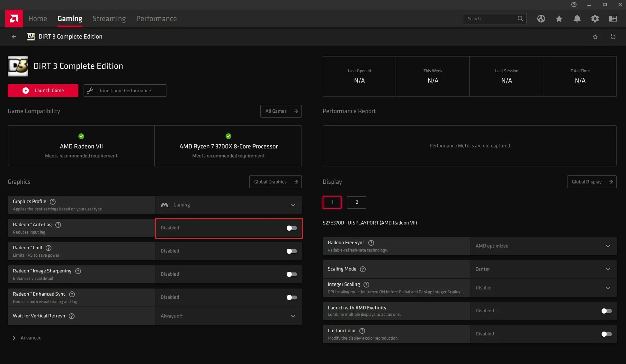Enable Radeon Anti-Lag toggle

291,228
